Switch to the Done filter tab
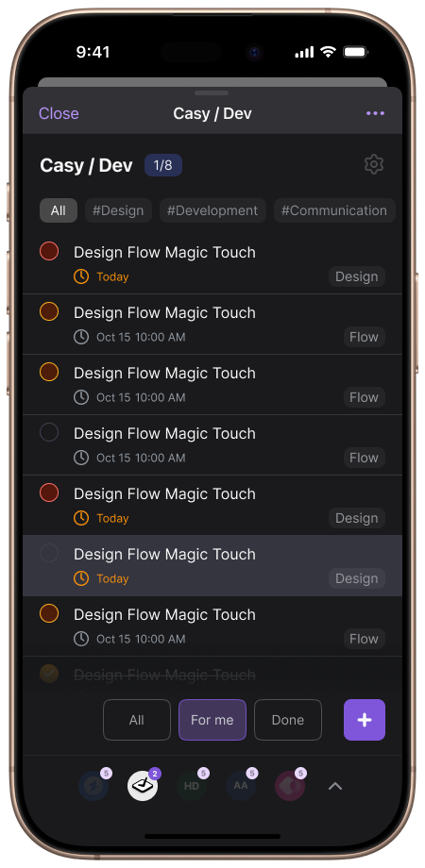 (287, 720)
